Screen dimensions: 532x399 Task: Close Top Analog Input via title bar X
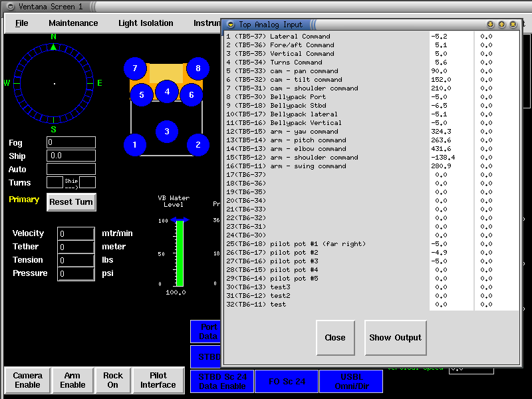(513, 25)
